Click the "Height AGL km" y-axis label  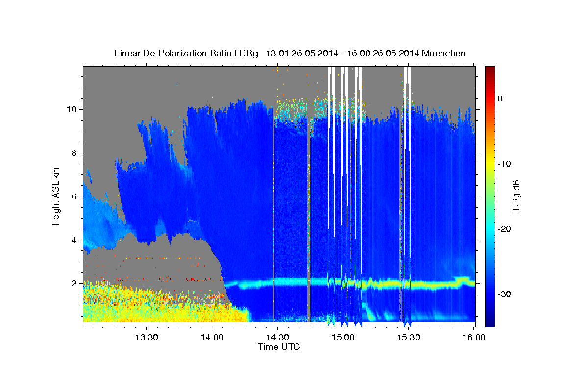[56, 196]
